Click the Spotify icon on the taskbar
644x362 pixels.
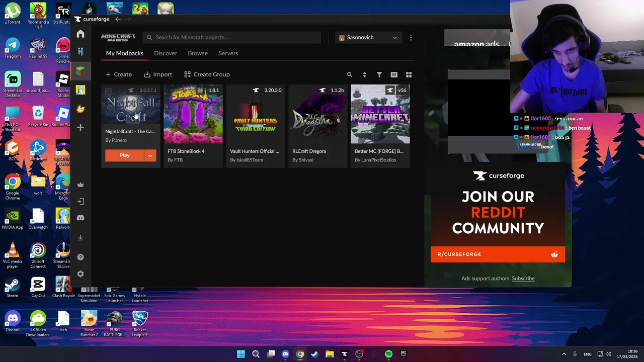coord(389,354)
